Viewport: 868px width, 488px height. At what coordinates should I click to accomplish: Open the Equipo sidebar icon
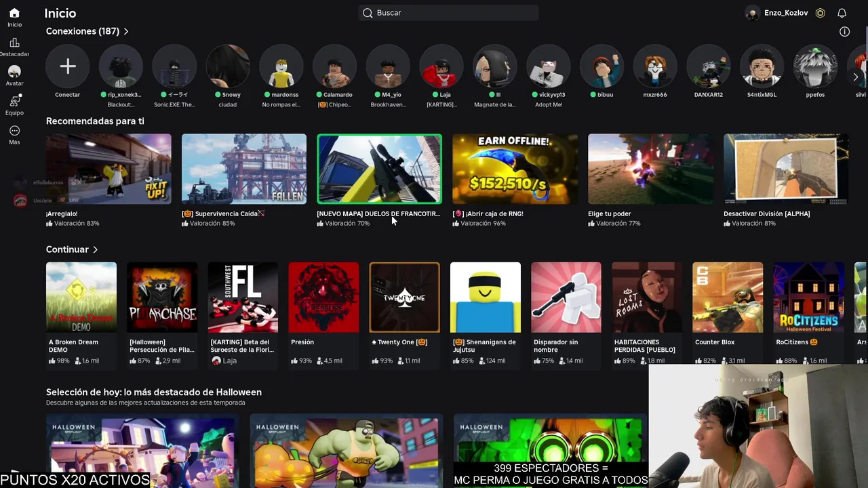14,101
